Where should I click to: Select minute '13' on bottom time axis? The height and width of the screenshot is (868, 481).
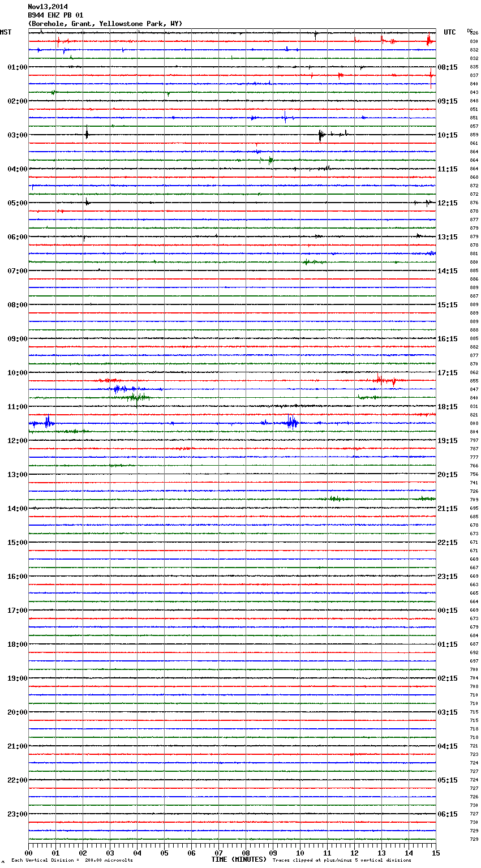381,853
